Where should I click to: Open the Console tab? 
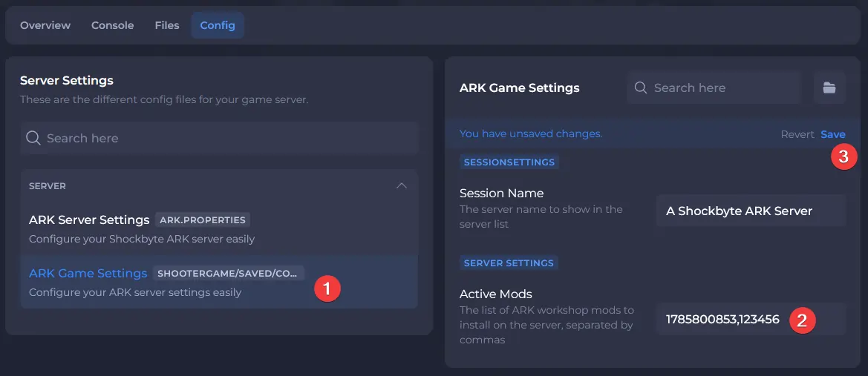click(x=112, y=25)
